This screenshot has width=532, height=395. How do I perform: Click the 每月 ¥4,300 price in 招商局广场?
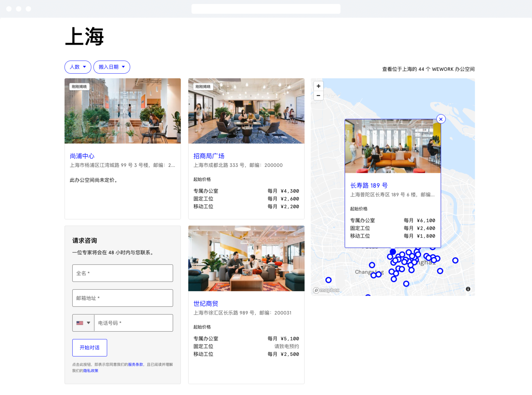[x=283, y=191]
